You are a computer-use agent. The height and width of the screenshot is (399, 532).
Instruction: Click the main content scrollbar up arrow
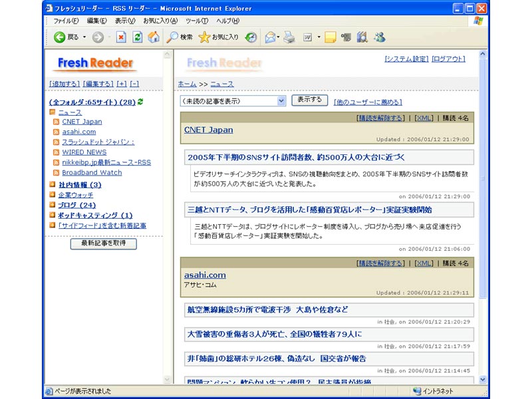pyautogui.click(x=483, y=54)
